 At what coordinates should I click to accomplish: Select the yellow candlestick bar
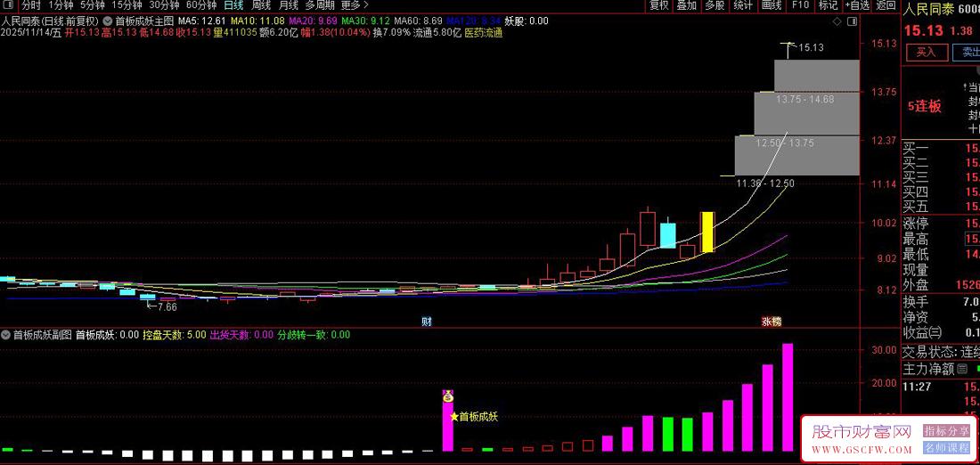coord(707,232)
